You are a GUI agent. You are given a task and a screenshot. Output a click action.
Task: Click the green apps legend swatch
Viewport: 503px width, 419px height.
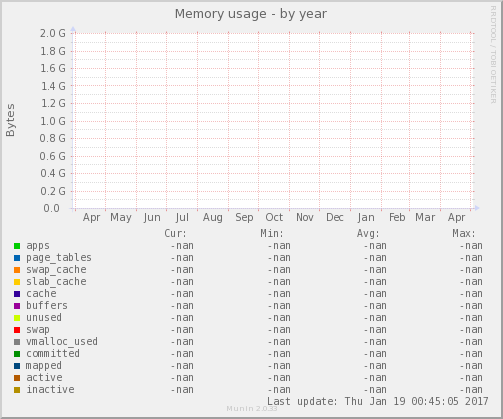pyautogui.click(x=17, y=246)
